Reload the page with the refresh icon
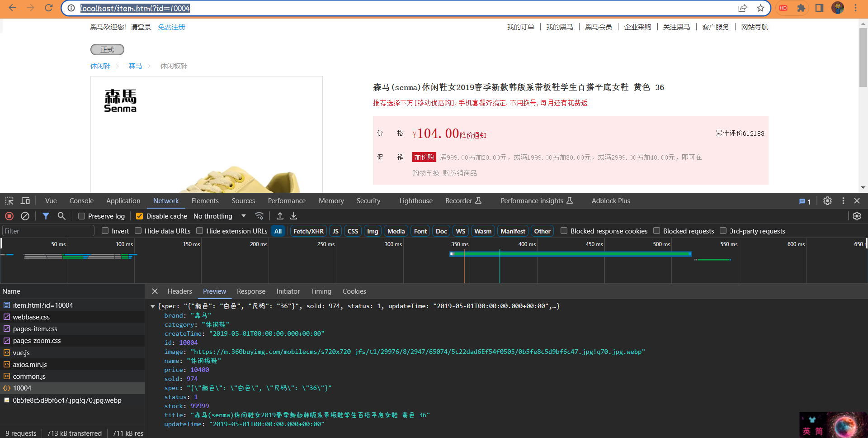The image size is (868, 438). [48, 8]
